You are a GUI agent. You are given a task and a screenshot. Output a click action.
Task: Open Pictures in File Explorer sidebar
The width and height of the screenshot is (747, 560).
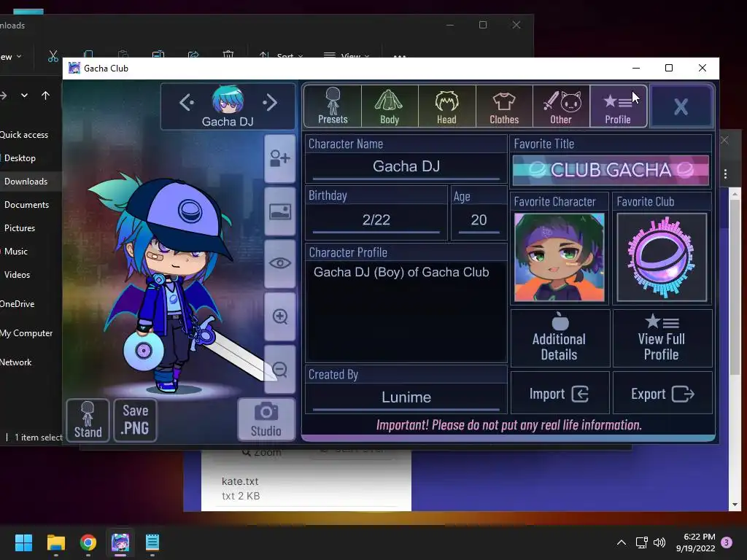coord(20,228)
